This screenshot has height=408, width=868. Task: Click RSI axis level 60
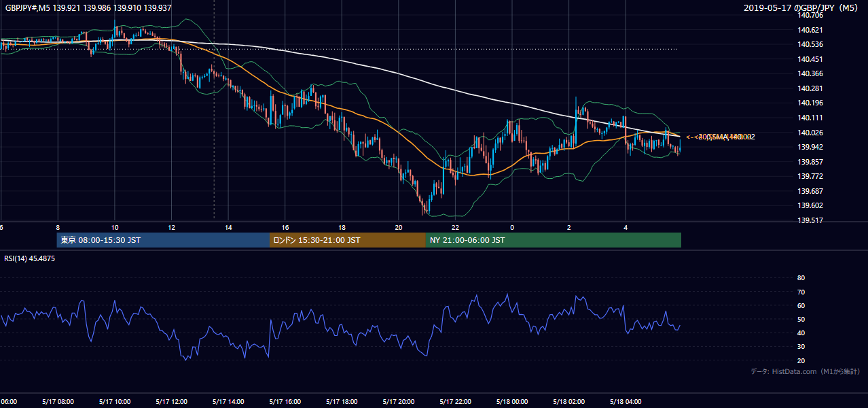click(x=801, y=305)
